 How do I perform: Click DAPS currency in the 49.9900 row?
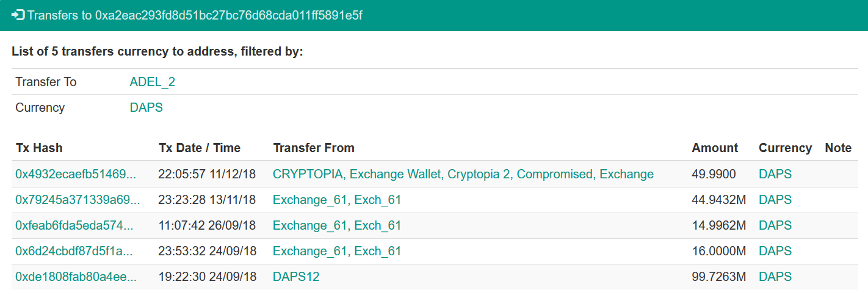[775, 174]
